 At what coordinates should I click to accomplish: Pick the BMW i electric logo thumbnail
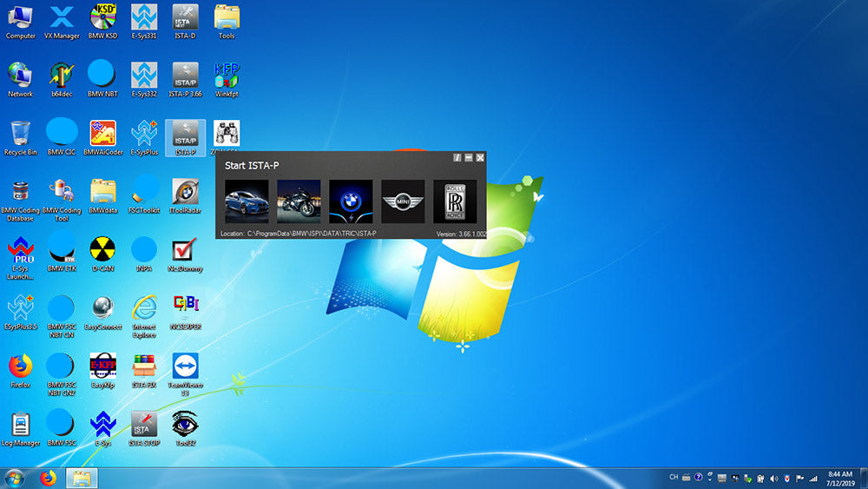click(351, 202)
